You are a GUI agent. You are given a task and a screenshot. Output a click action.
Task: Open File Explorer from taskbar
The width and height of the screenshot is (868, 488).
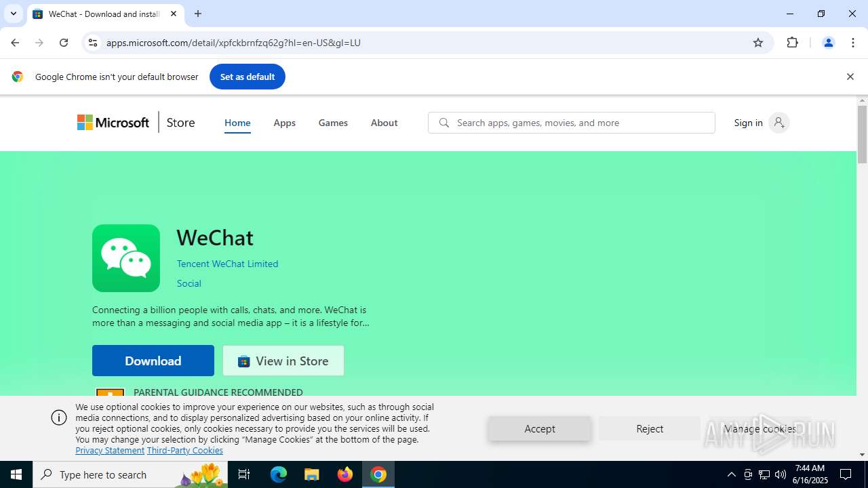(x=311, y=474)
